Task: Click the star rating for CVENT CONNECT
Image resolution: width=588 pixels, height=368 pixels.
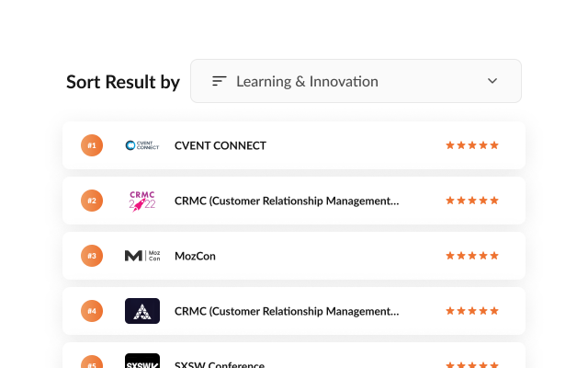Action: coord(472,145)
